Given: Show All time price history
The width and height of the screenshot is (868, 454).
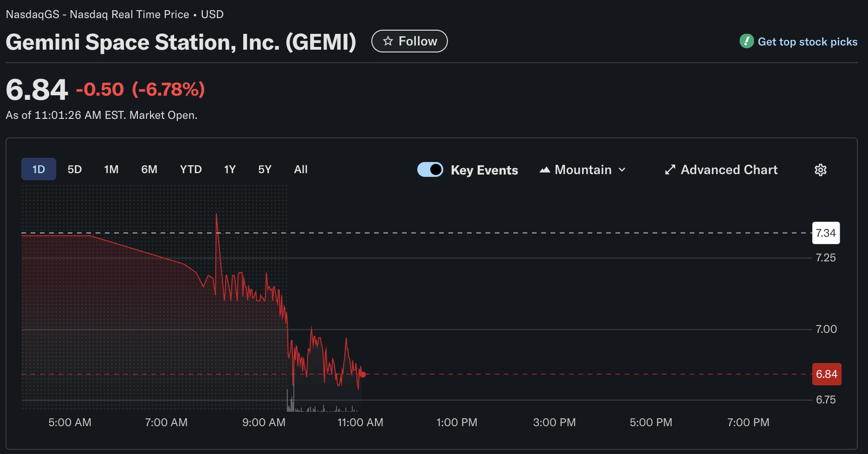Looking at the screenshot, I should (x=301, y=169).
